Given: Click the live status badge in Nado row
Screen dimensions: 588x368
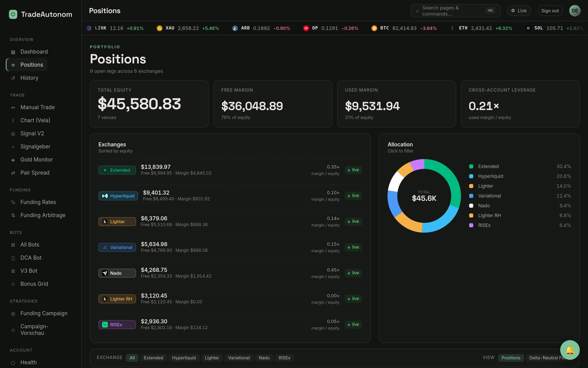Looking at the screenshot, I should (x=353, y=273).
